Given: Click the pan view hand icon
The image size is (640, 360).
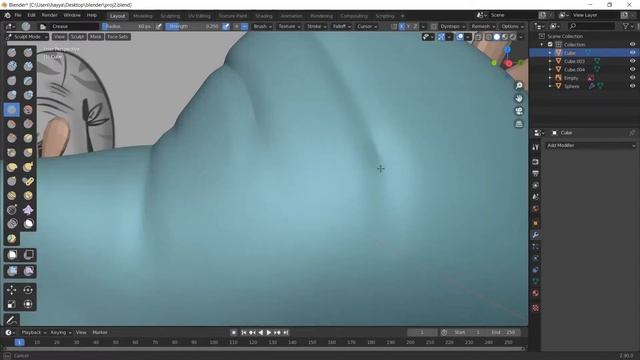Looking at the screenshot, I should pyautogui.click(x=519, y=98).
